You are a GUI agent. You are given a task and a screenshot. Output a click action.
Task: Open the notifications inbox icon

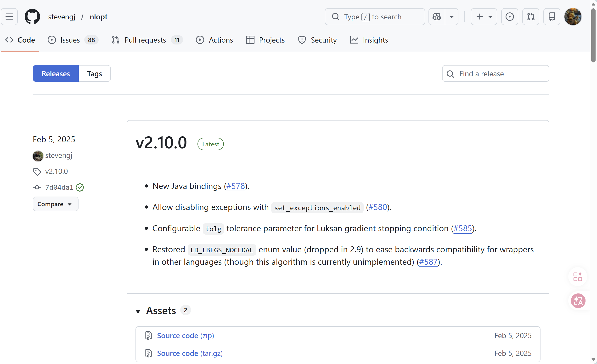coord(552,17)
